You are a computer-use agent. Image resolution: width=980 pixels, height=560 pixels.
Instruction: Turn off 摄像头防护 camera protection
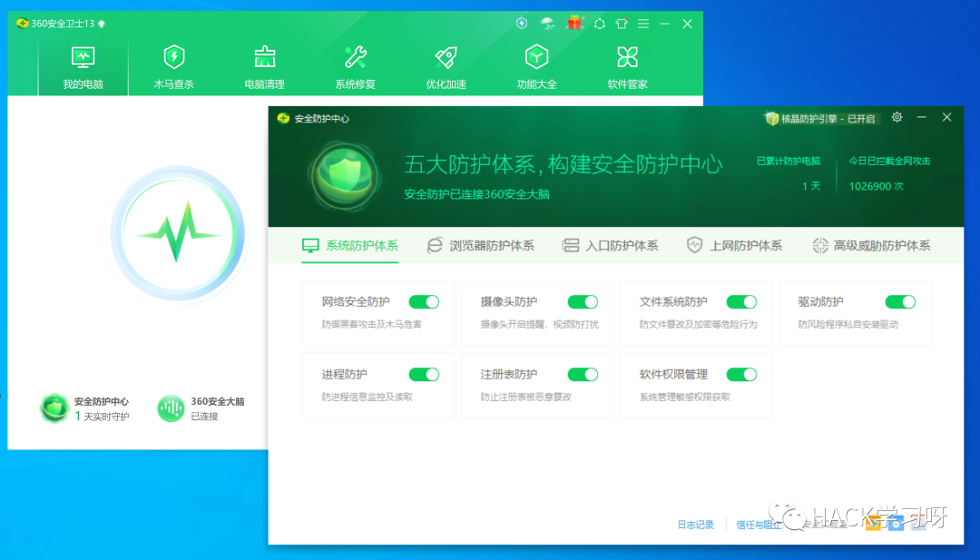pos(583,301)
